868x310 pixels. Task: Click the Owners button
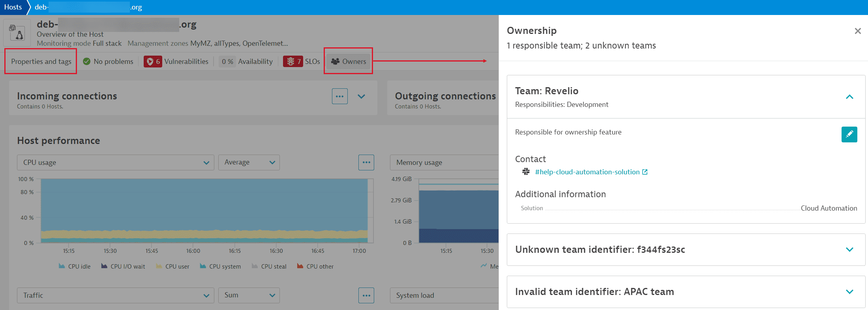[349, 62]
